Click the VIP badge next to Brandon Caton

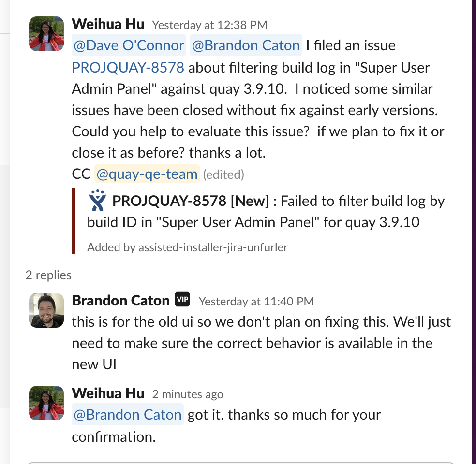(182, 300)
